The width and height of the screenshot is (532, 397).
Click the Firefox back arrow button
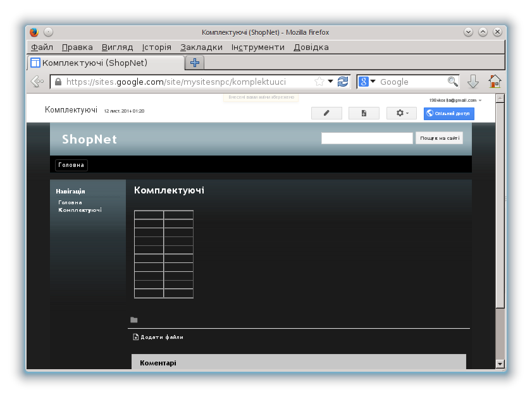37,82
